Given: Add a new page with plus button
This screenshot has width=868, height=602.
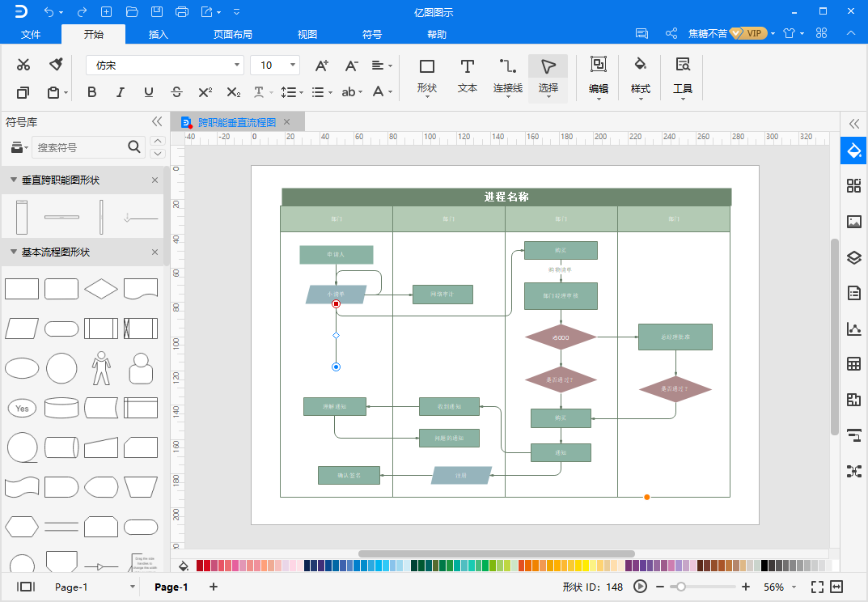Looking at the screenshot, I should (x=213, y=587).
